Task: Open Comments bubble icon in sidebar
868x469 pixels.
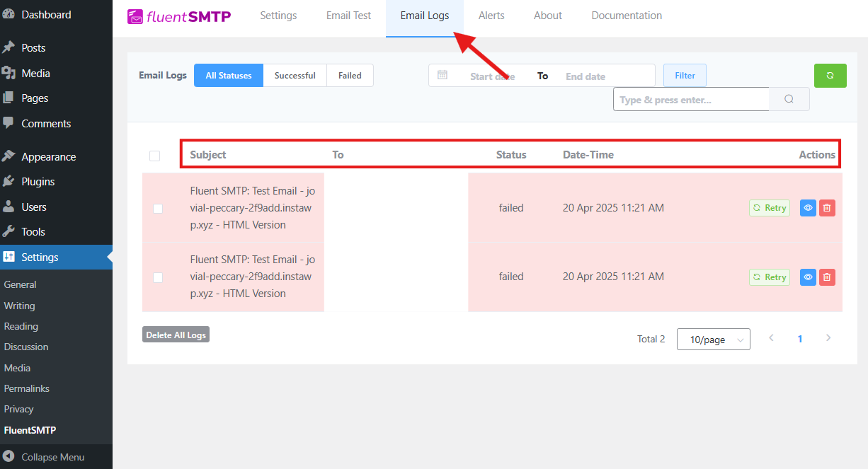Action: tap(8, 123)
